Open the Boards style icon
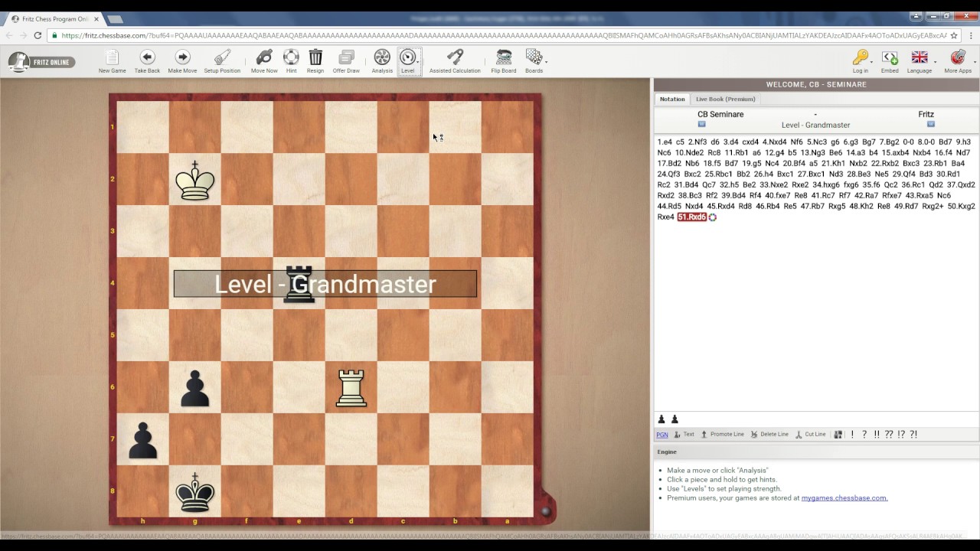This screenshot has height=551, width=980. 534,57
